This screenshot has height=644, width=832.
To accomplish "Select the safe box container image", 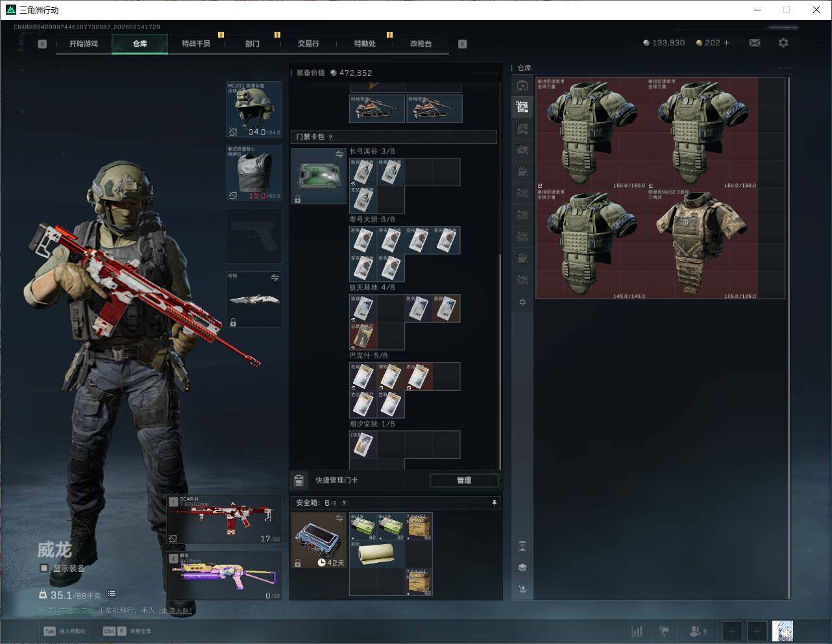I will coord(318,540).
